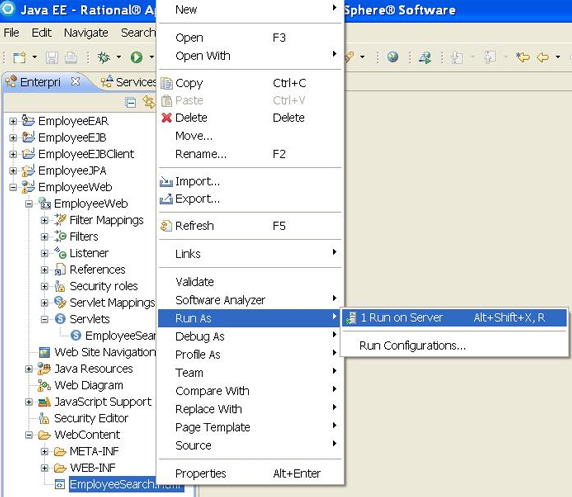Click the Last Edit Location arrow icon
Viewport: 572px width, 497px height.
[x=523, y=57]
